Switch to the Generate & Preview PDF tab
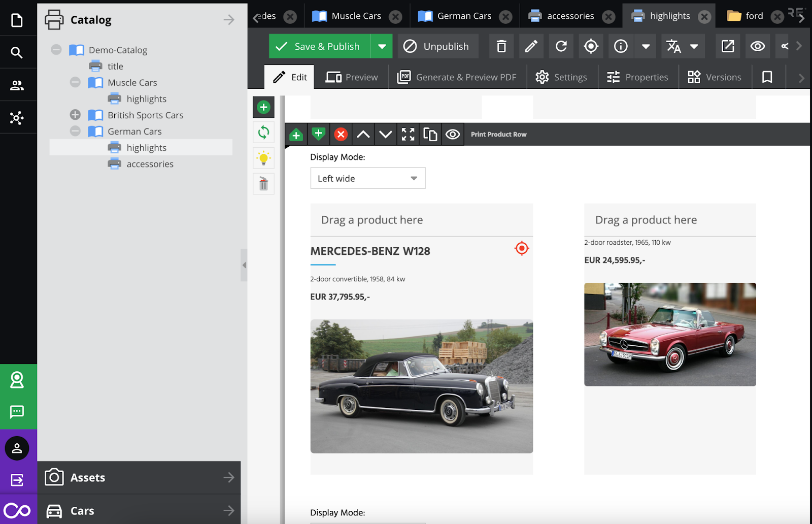Viewport: 812px width, 524px height. point(457,77)
